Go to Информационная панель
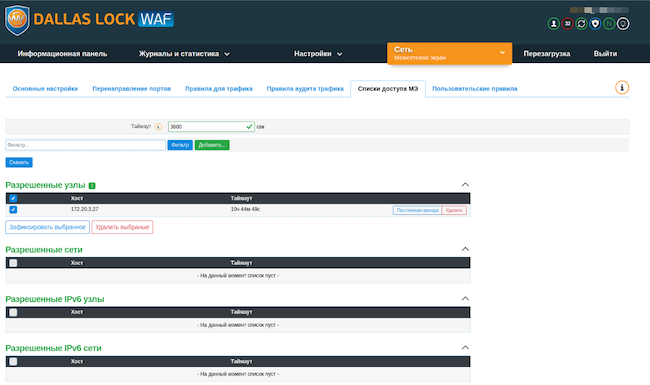The image size is (650, 385). click(x=62, y=54)
